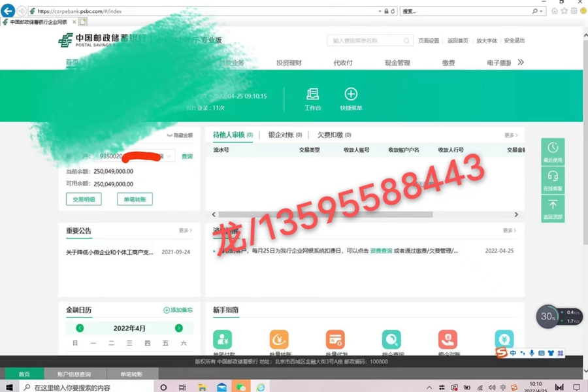Open the 投资理财 menu

(x=289, y=63)
